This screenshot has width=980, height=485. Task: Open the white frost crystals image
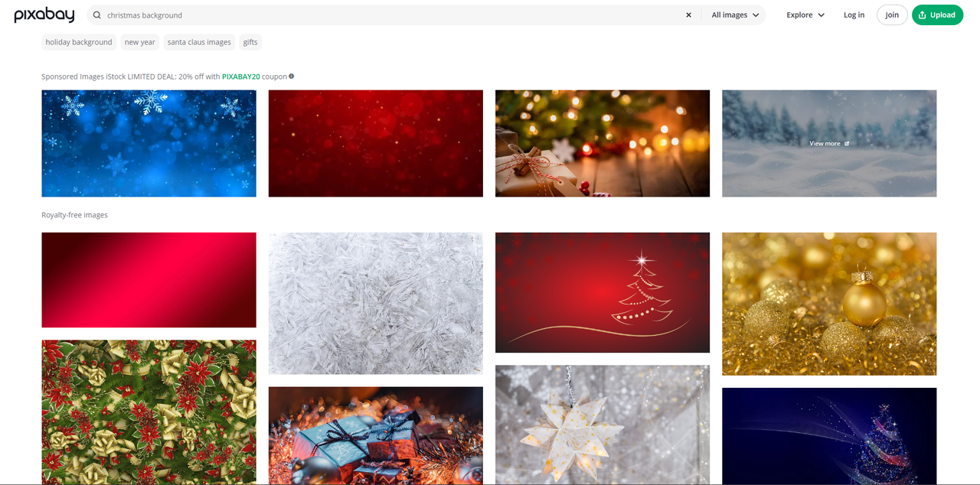[x=376, y=304]
